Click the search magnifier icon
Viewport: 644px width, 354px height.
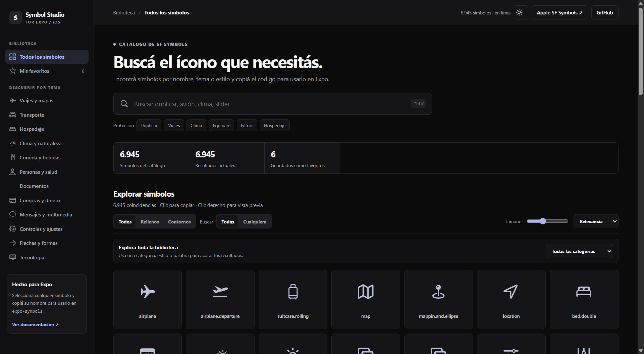(x=124, y=104)
